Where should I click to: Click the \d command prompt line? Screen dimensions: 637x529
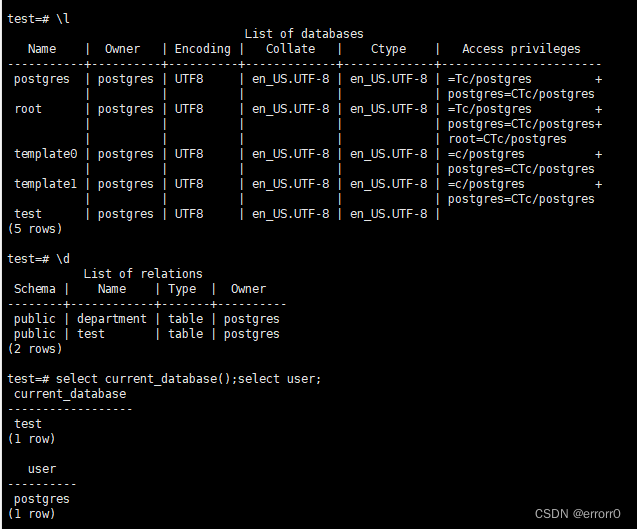[39, 259]
